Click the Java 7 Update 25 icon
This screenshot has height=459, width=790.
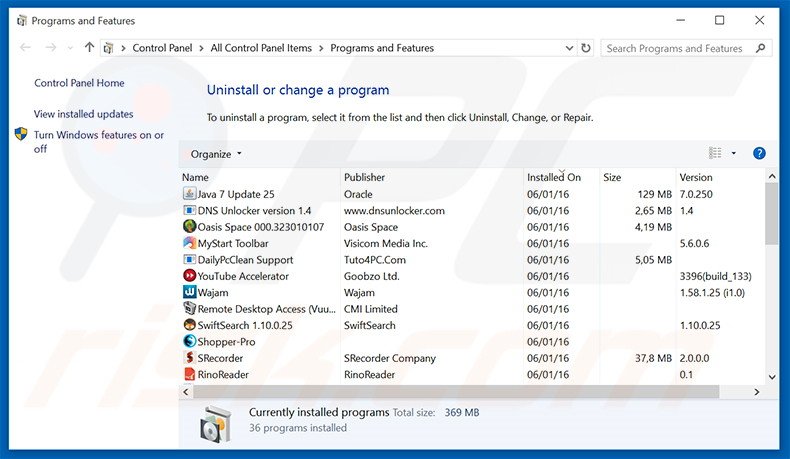click(x=189, y=193)
